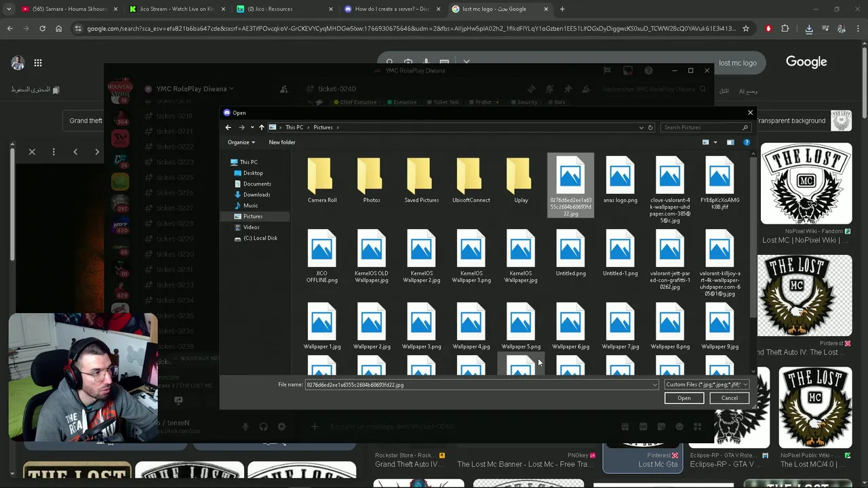This screenshot has height=488, width=868.
Task: Switch to the Jico - Resources tab
Action: [x=285, y=9]
